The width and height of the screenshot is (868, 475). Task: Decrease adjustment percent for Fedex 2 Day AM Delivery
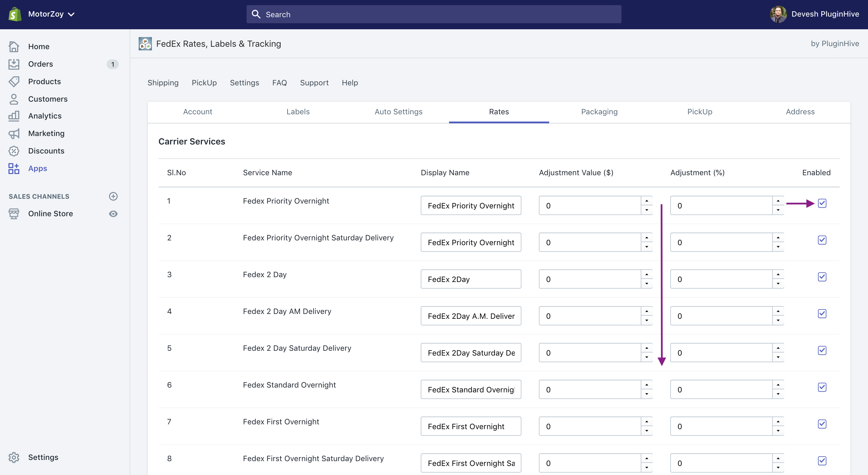pyautogui.click(x=778, y=320)
